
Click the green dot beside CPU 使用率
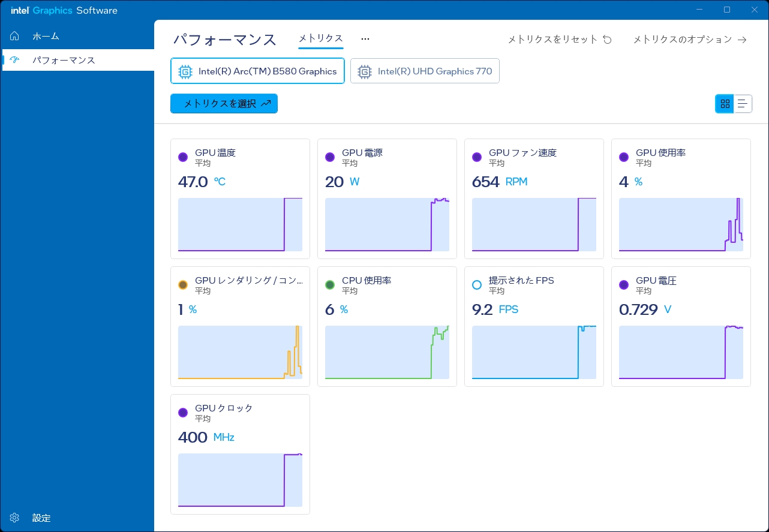click(x=330, y=285)
